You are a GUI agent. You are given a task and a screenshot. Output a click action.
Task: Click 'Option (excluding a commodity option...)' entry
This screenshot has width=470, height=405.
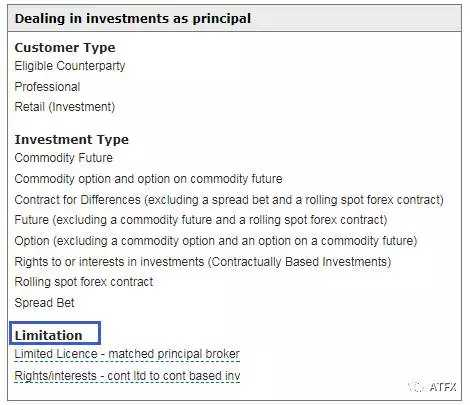coord(216,241)
